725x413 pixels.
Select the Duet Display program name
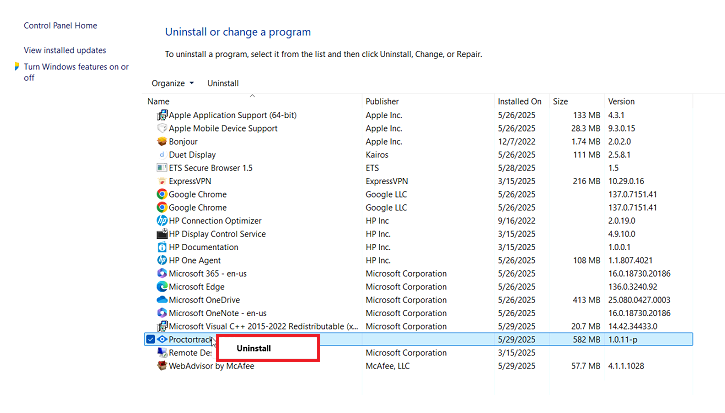[x=192, y=155]
